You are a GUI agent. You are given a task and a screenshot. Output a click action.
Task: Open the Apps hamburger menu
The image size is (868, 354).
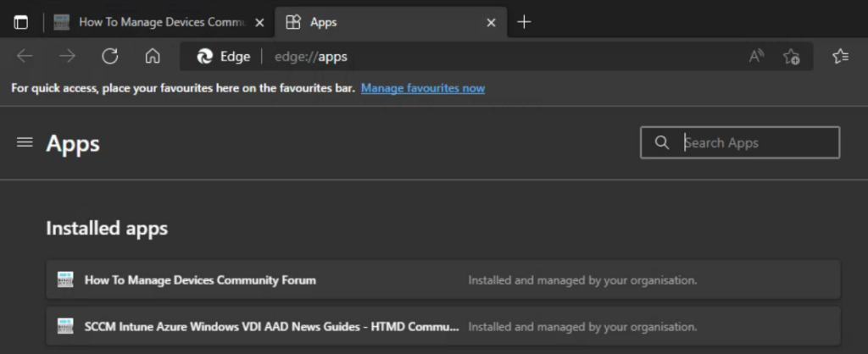pos(25,143)
